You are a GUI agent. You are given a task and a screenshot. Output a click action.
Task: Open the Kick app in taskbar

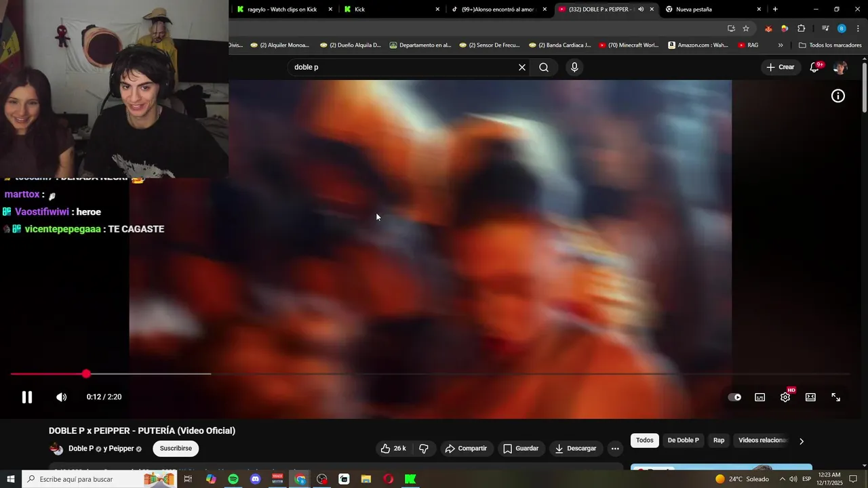(410, 479)
